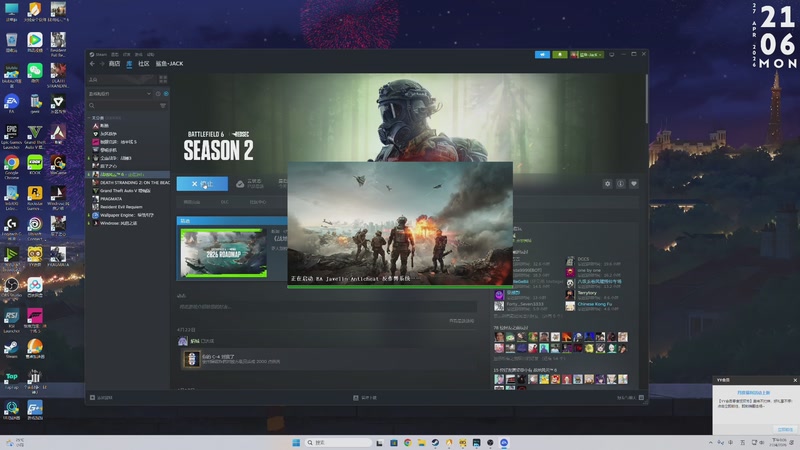
Task: Click the taskbar search box
Action: pos(338,442)
